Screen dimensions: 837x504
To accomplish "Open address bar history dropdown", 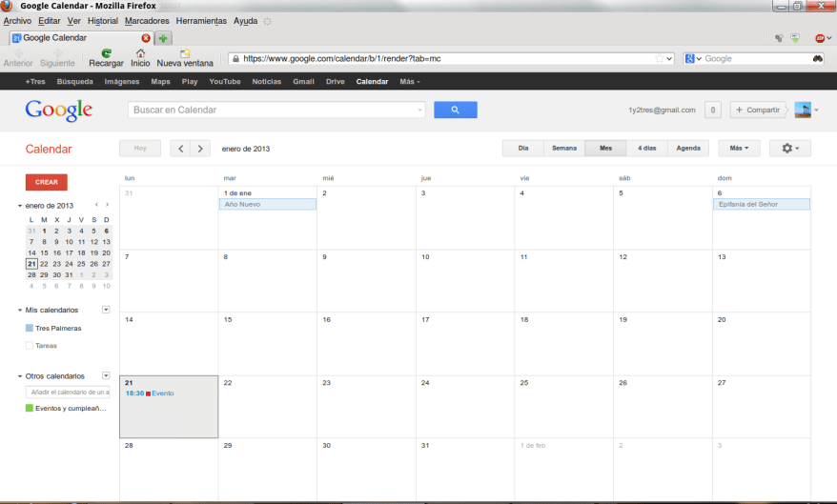I will [x=669, y=59].
